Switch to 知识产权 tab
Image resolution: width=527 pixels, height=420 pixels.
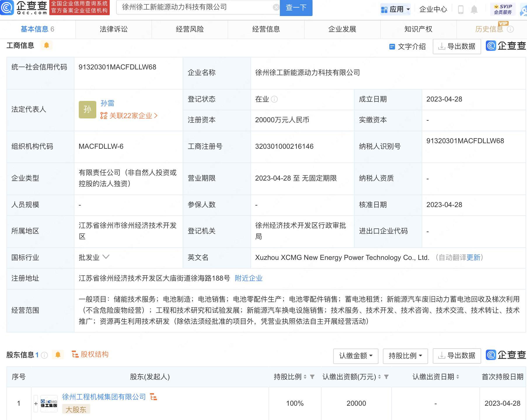point(418,29)
